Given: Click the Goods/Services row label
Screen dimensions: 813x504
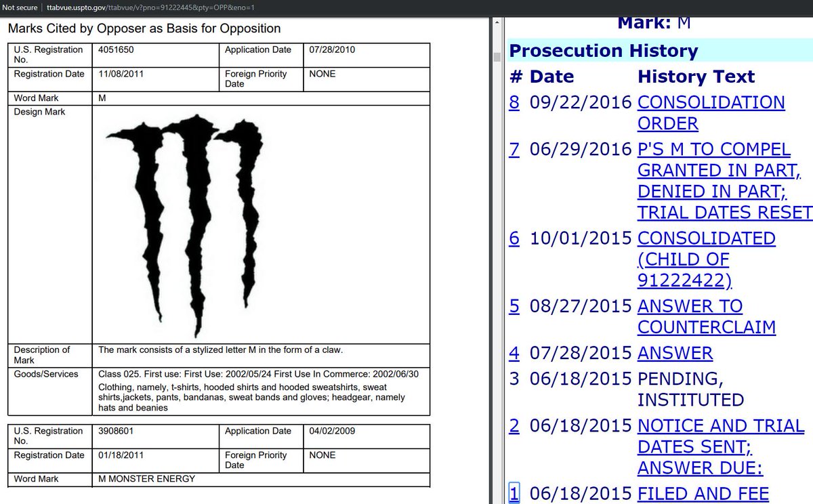Looking at the screenshot, I should coord(46,374).
